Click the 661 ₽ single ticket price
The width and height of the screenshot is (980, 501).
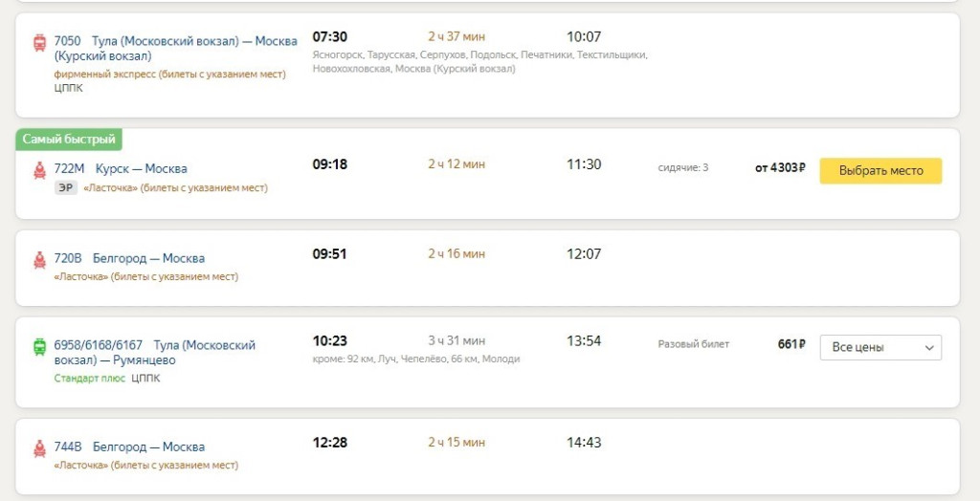click(791, 344)
